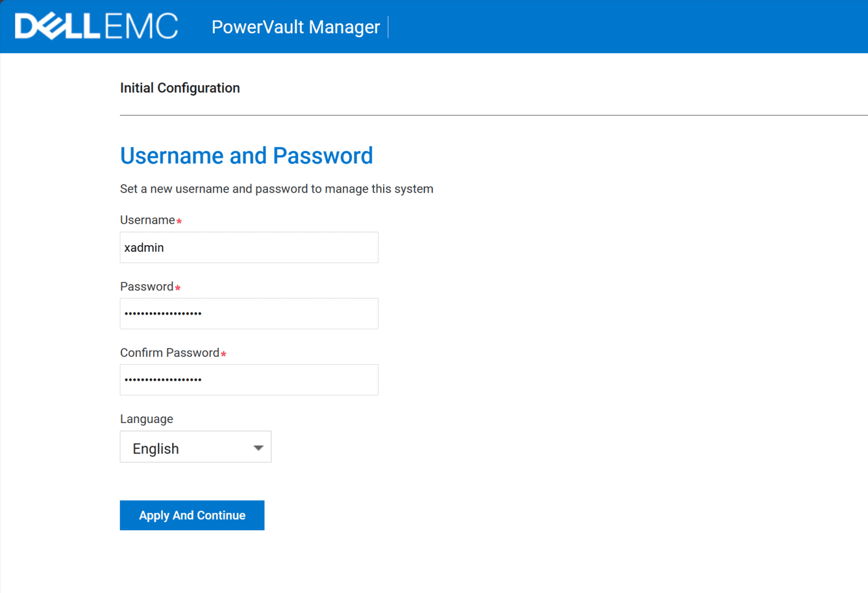Click the instruction text below the heading
Viewport: 868px width, 593px height.
276,189
